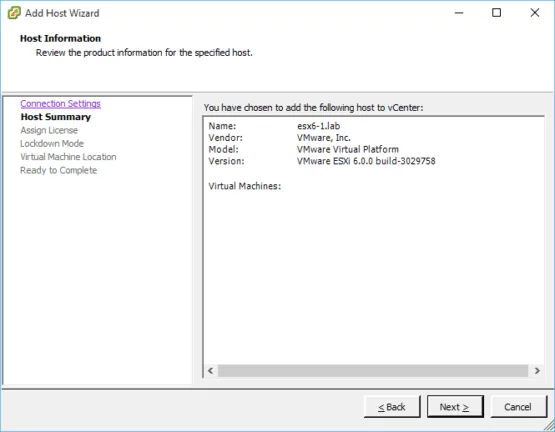Minimize the Add Host Wizard window

(459, 13)
